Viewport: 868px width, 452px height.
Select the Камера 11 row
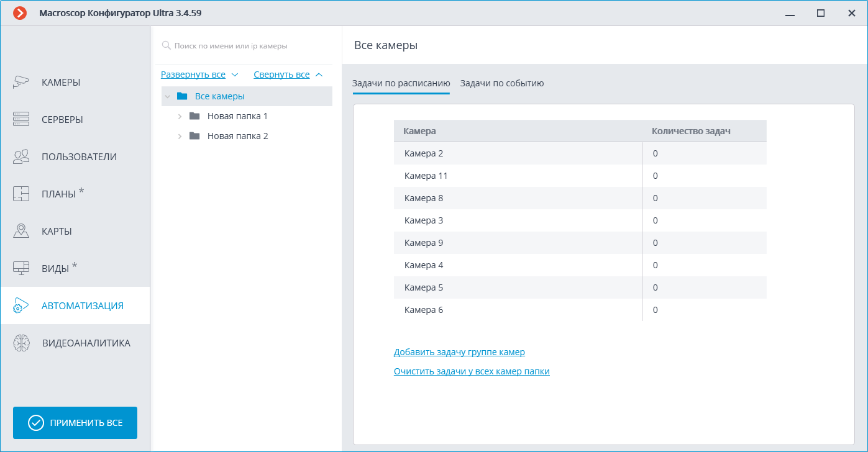580,176
